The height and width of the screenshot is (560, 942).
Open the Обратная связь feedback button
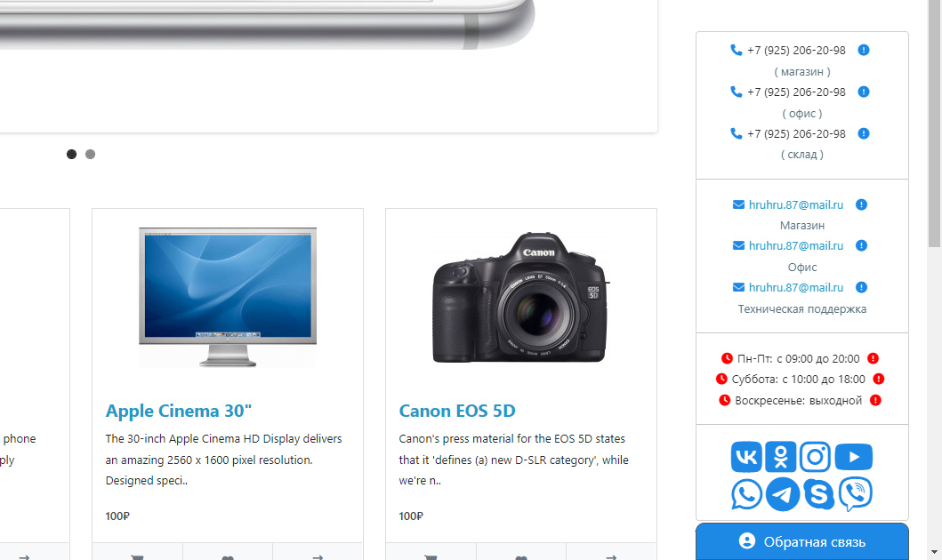pos(802,541)
